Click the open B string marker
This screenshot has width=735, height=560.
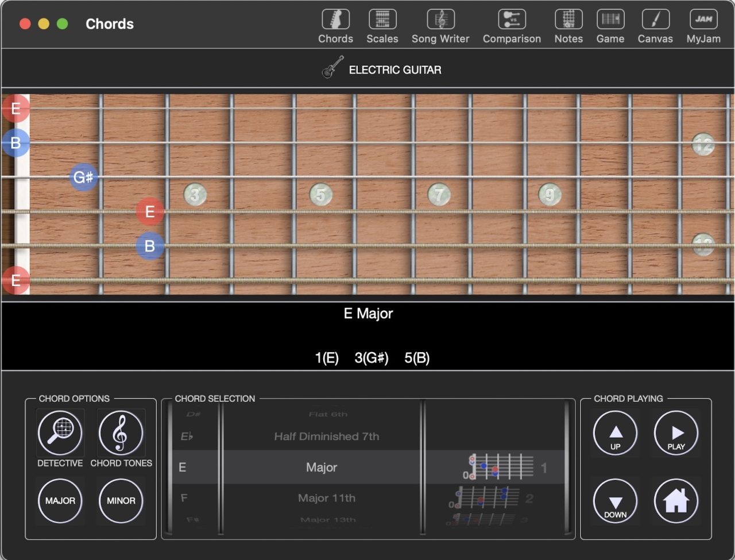click(x=16, y=142)
